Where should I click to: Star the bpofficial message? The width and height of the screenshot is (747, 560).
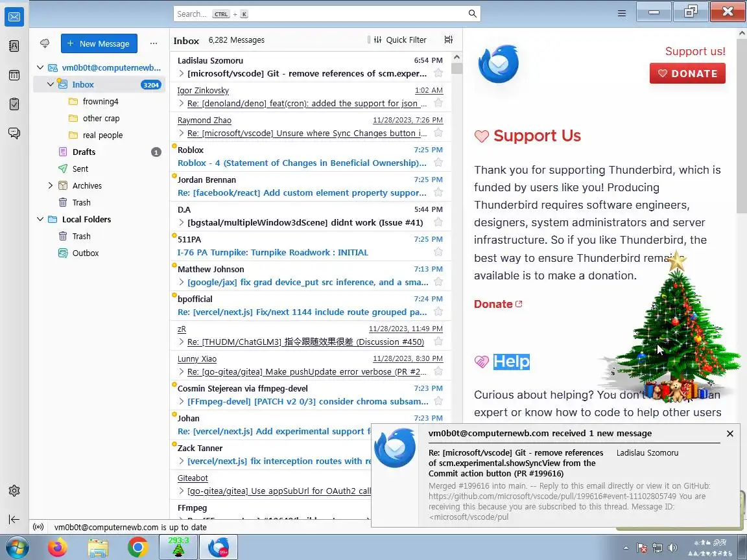[438, 311]
